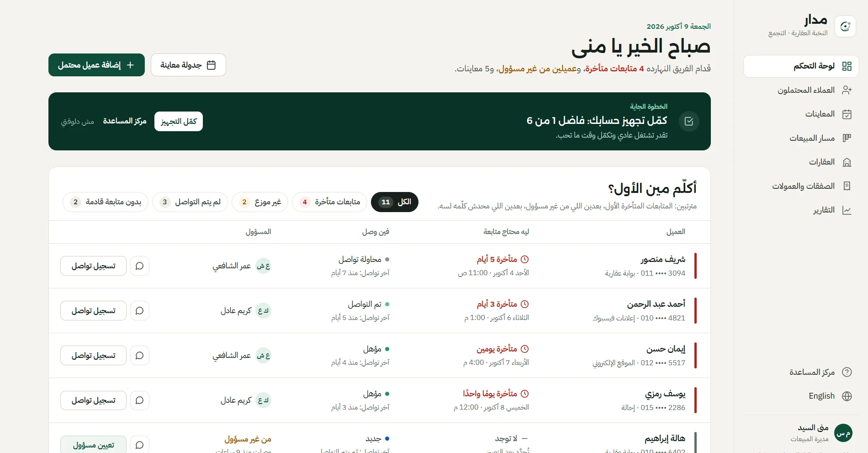Click متأخرة 5 أيام overdue status
The width and height of the screenshot is (868, 453).
503,260
